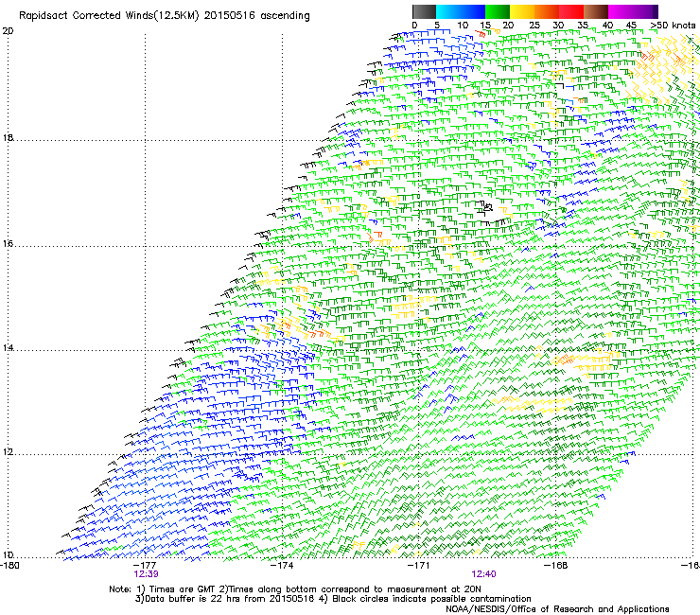Image resolution: width=700 pixels, height=615 pixels.
Task: Click the '25' label under the color bar
Action: point(534,26)
